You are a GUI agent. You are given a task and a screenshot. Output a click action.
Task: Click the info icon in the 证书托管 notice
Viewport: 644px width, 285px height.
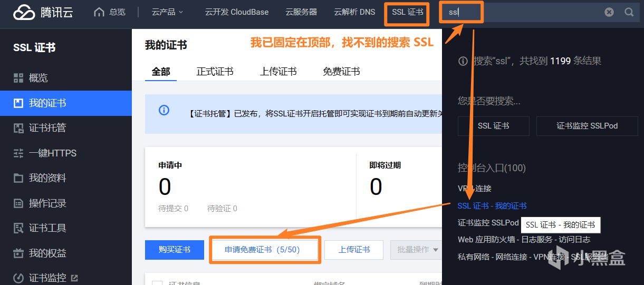(x=164, y=110)
